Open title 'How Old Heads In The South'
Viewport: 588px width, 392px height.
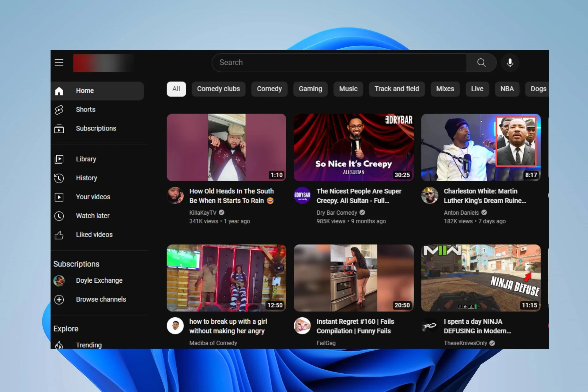231,196
